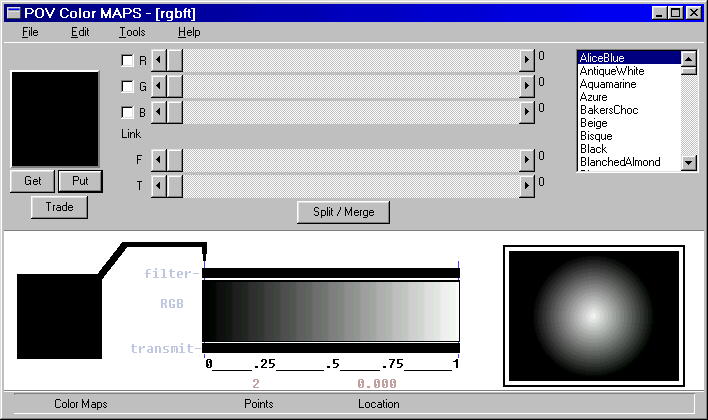This screenshot has height=420, width=708.
Task: Open the File menu
Action: pyautogui.click(x=30, y=32)
